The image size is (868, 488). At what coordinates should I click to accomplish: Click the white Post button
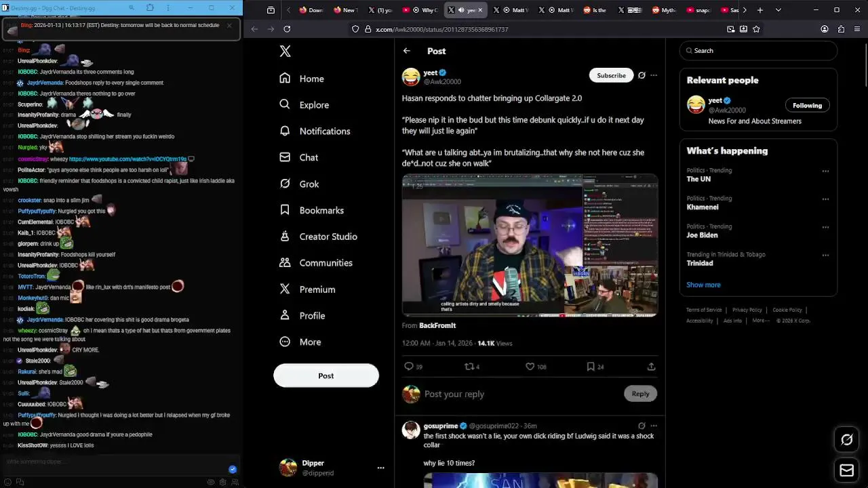326,375
